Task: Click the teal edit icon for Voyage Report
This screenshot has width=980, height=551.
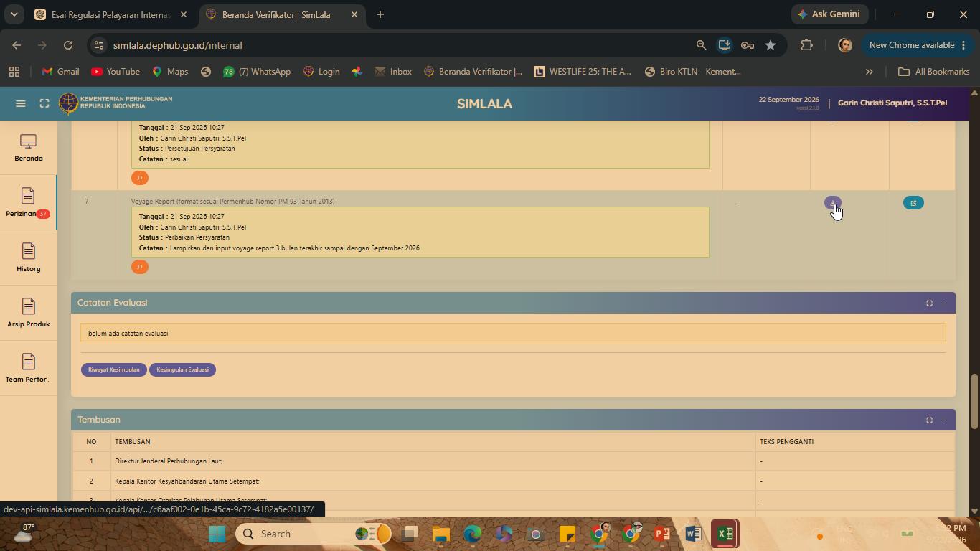Action: (x=913, y=203)
